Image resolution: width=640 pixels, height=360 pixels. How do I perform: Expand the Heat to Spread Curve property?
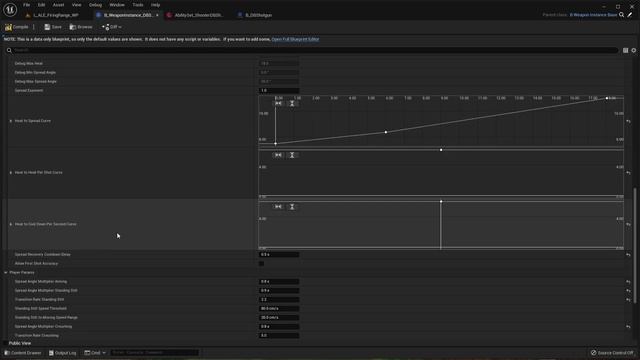click(11, 121)
